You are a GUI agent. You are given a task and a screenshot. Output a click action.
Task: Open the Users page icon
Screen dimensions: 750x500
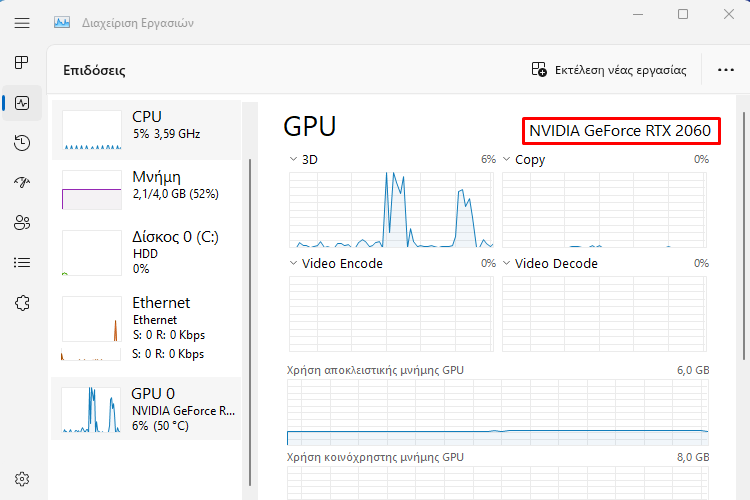pos(22,223)
